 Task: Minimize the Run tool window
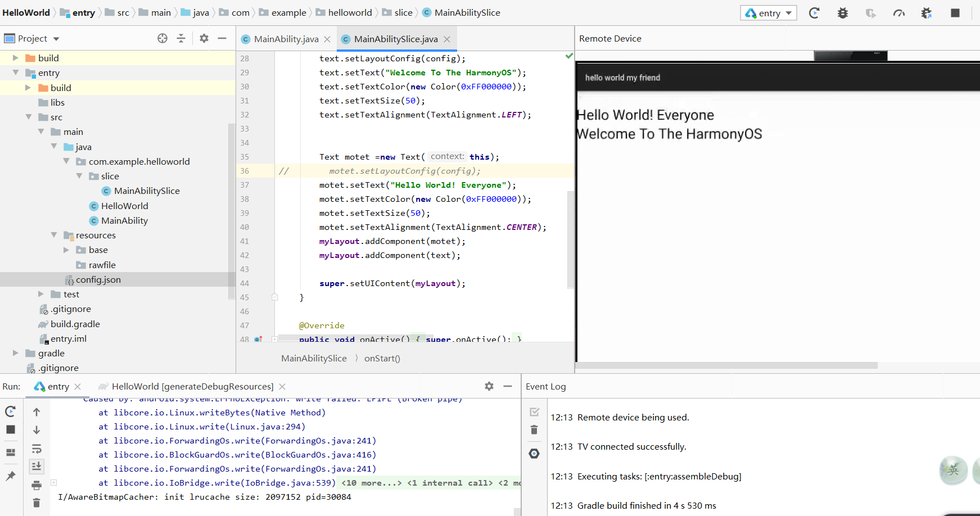(508, 386)
